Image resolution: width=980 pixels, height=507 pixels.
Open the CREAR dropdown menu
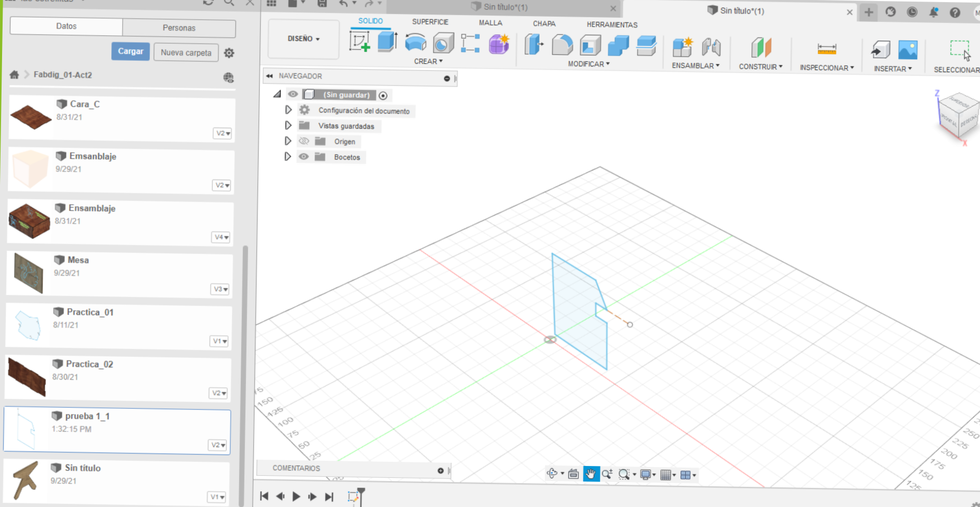point(428,61)
